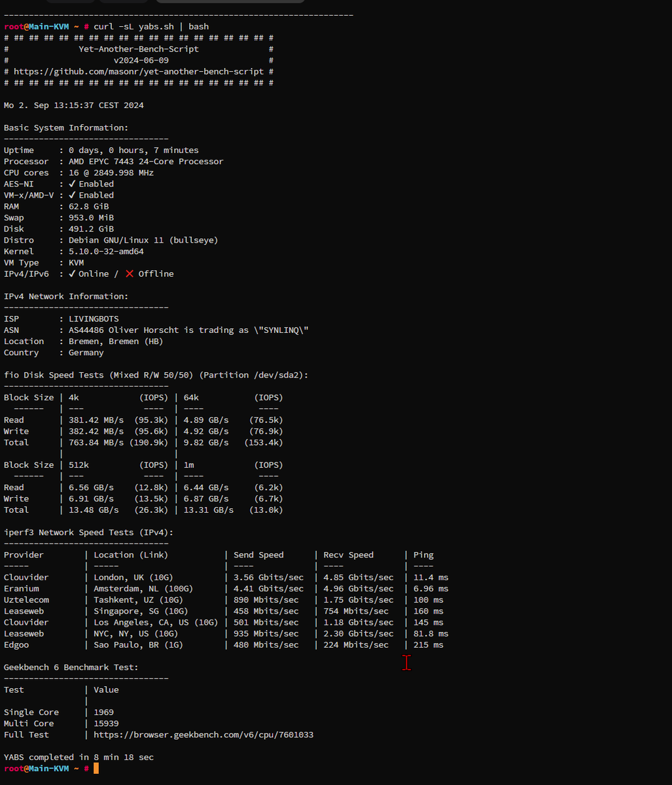Viewport: 672px width, 785px height.
Task: Click the 'IPv4 Network Information:' heading
Action: coord(66,296)
